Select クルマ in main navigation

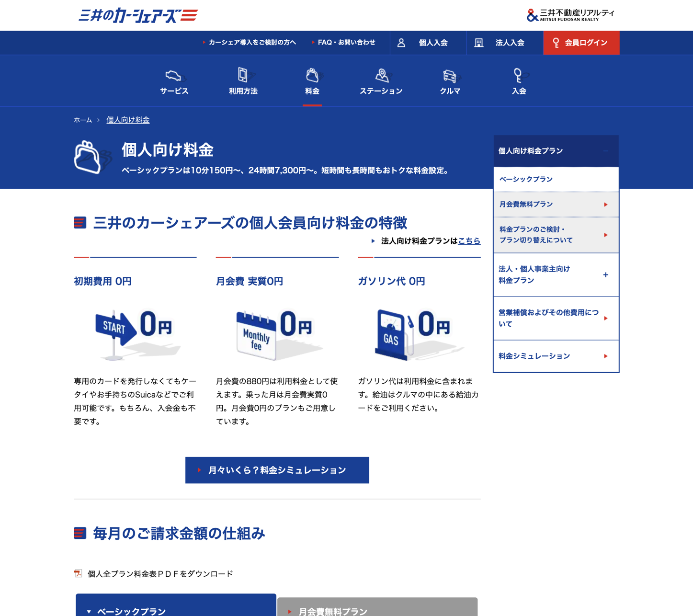pos(450,81)
